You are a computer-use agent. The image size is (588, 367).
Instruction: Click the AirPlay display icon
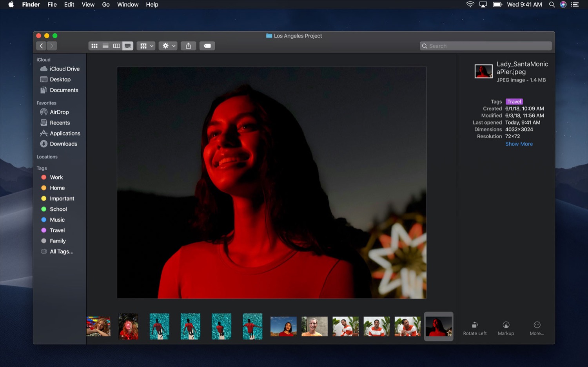tap(483, 5)
